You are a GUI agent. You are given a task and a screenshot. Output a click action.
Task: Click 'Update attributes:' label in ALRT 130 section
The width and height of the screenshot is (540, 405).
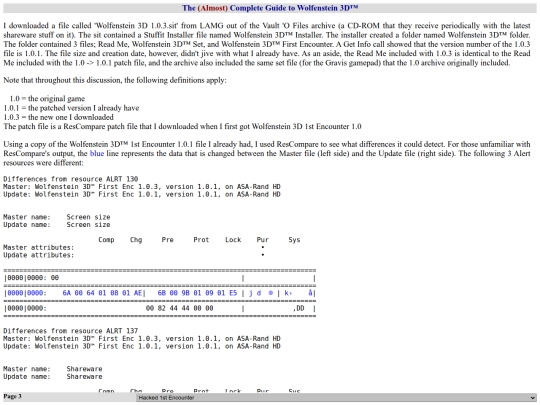point(39,255)
